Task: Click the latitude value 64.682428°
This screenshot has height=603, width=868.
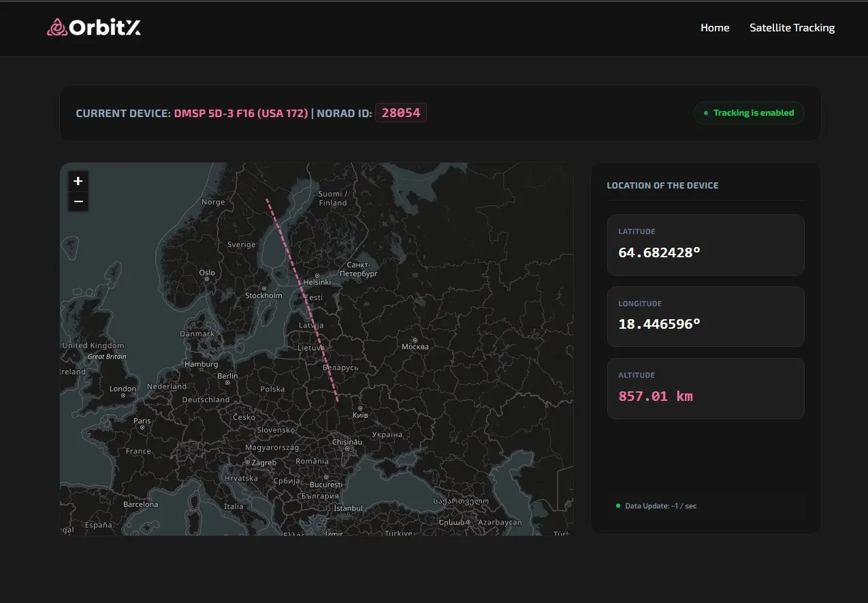Action: [659, 252]
